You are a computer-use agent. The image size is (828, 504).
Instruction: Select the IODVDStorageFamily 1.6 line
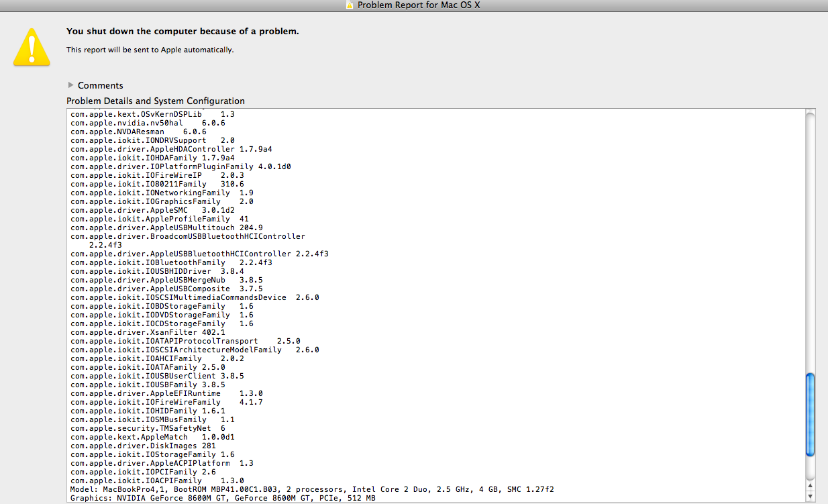point(162,315)
